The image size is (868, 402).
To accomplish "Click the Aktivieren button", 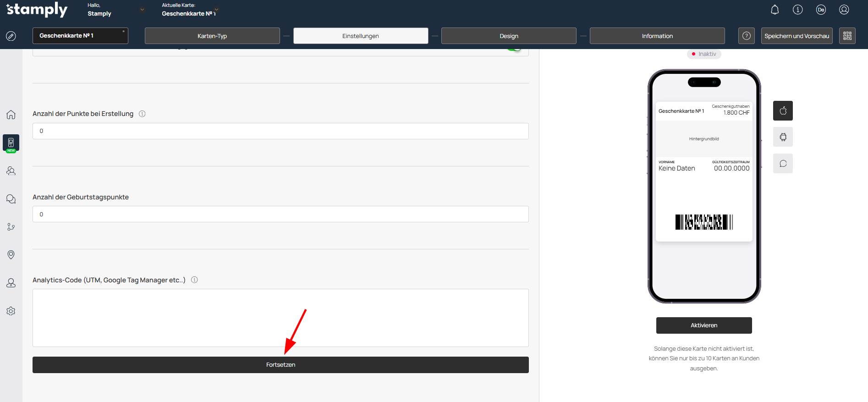I will (703, 325).
